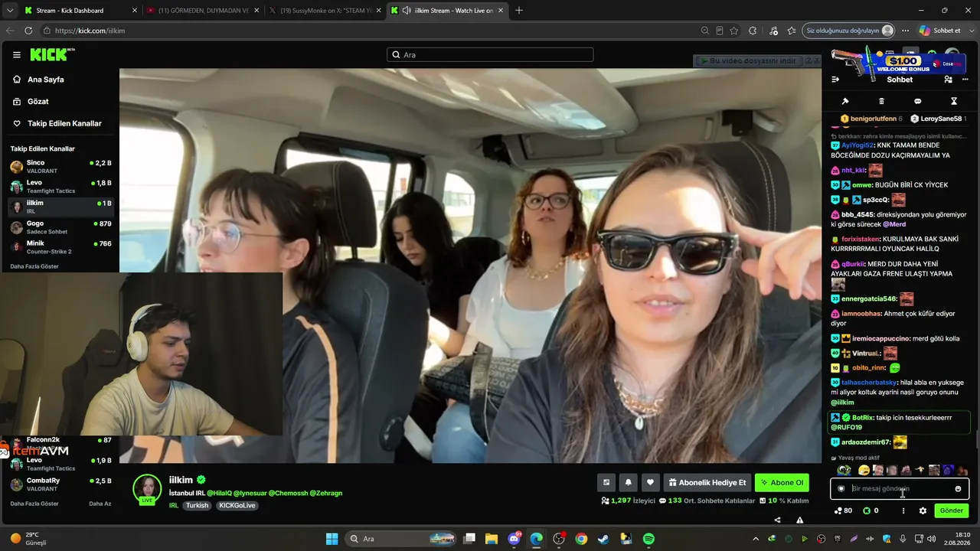Expand Daha Fazla Göster under followed channels
This screenshot has height=551, width=980.
pos(34,266)
